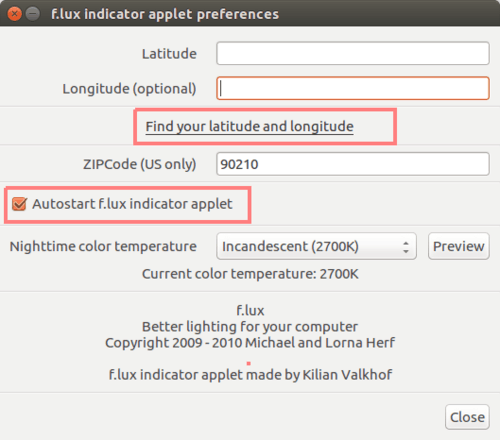This screenshot has width=500, height=440.
Task: Open the 'Find your latitude and longitude' link
Action: click(x=249, y=127)
